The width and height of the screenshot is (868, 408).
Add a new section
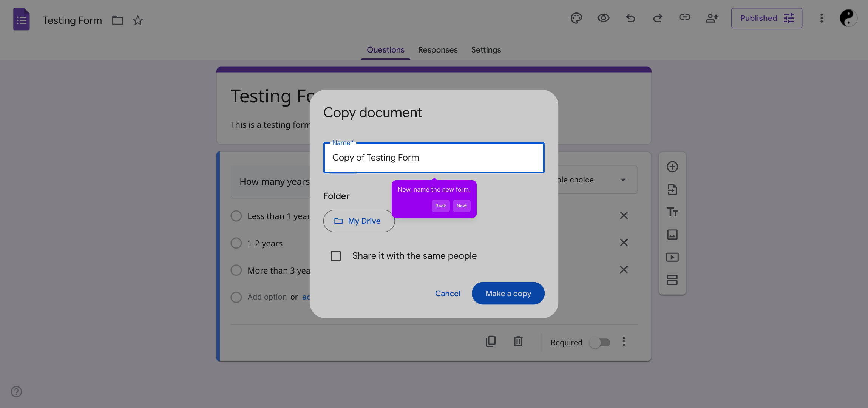(672, 280)
